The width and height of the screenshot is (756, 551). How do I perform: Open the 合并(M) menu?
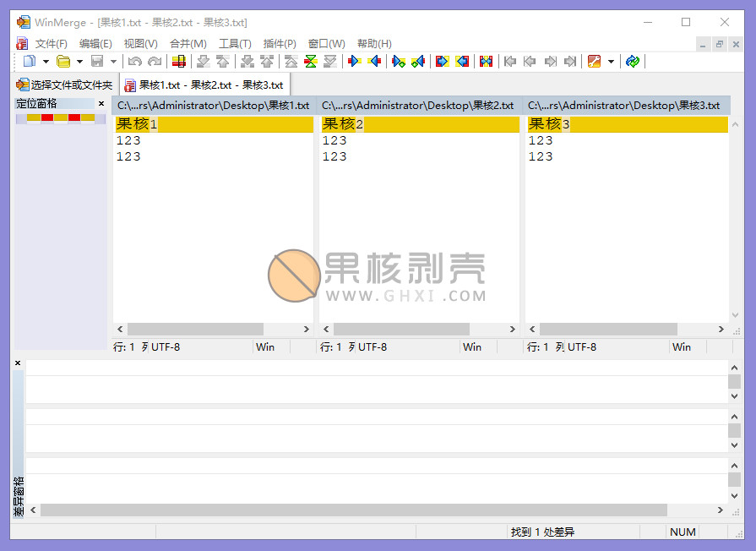click(x=188, y=43)
